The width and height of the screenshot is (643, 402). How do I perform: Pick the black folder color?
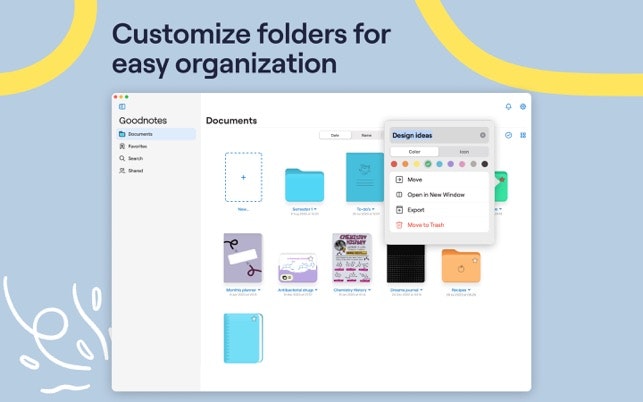coord(485,164)
